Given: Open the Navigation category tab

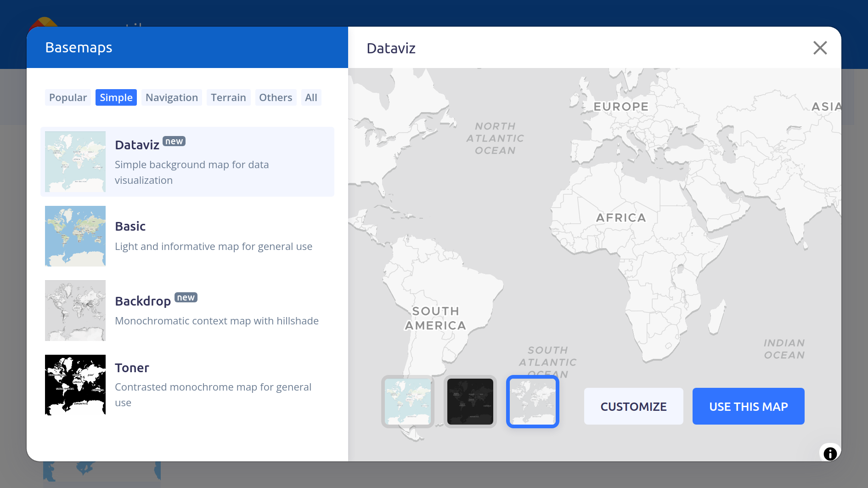Looking at the screenshot, I should pos(171,97).
